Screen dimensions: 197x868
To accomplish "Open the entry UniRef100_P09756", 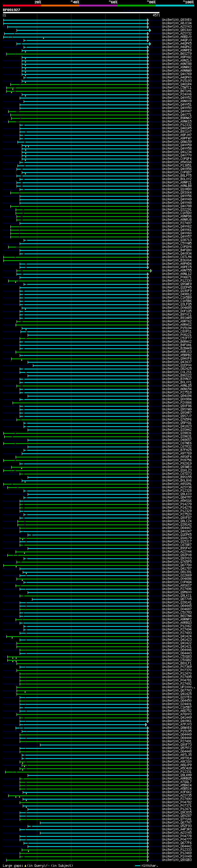I will [177, 460].
